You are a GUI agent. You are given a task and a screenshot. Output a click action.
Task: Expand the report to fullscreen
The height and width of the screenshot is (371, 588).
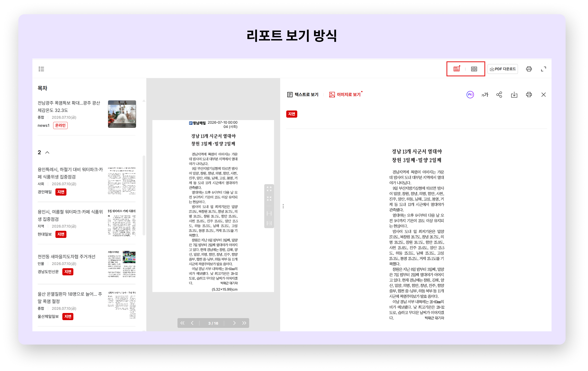(543, 69)
